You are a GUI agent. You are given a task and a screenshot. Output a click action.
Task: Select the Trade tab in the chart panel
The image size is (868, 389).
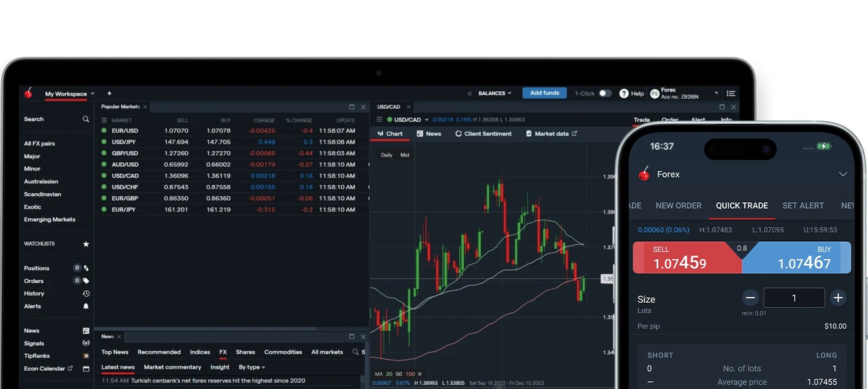click(642, 120)
